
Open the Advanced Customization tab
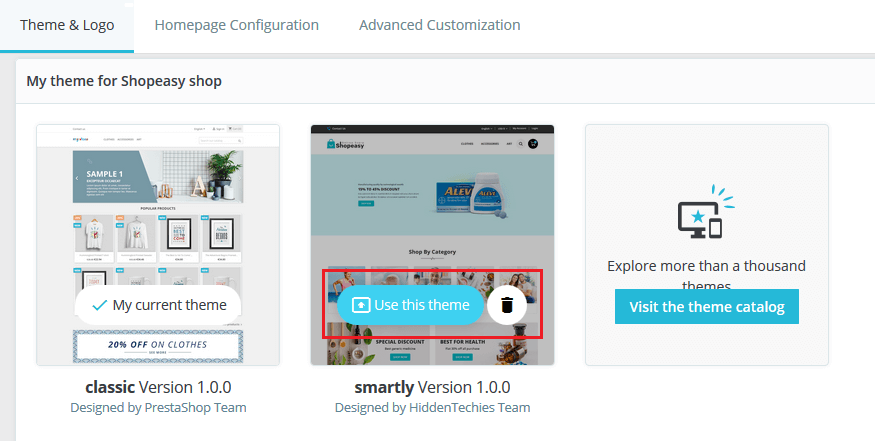point(440,26)
